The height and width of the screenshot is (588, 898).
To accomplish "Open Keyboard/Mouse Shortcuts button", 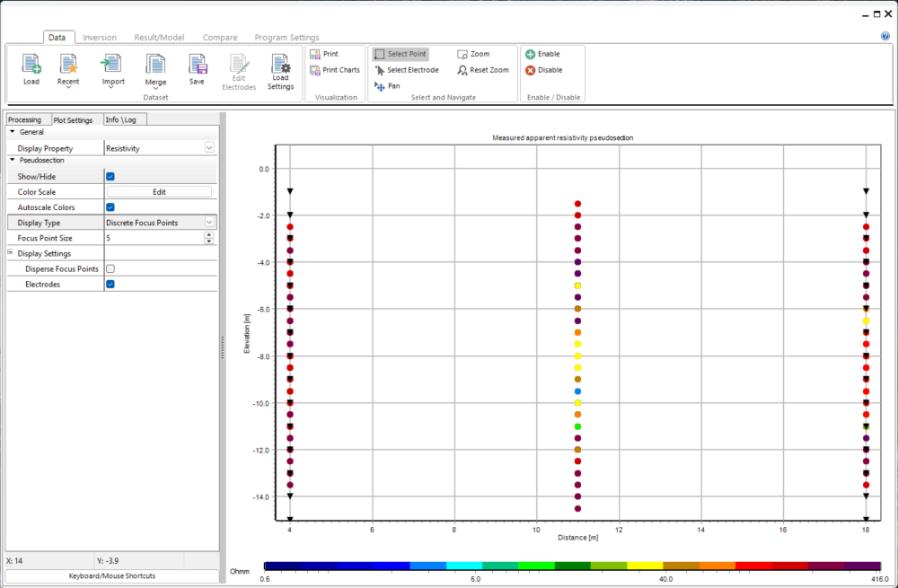I will (112, 575).
